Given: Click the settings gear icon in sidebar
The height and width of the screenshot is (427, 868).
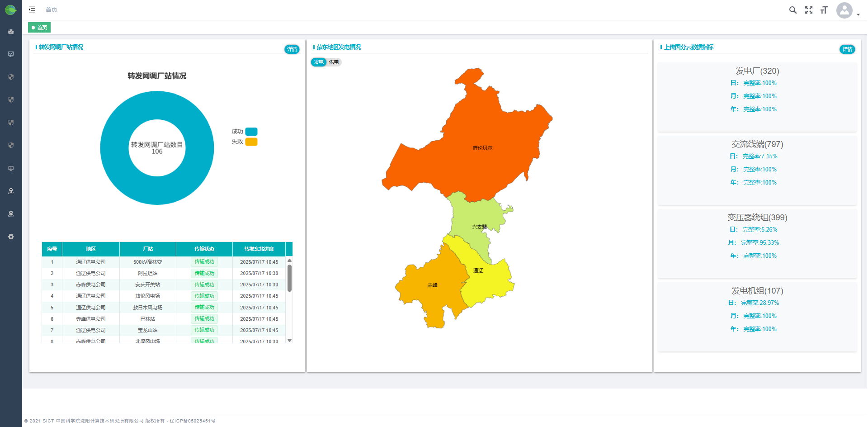Looking at the screenshot, I should pyautogui.click(x=11, y=237).
